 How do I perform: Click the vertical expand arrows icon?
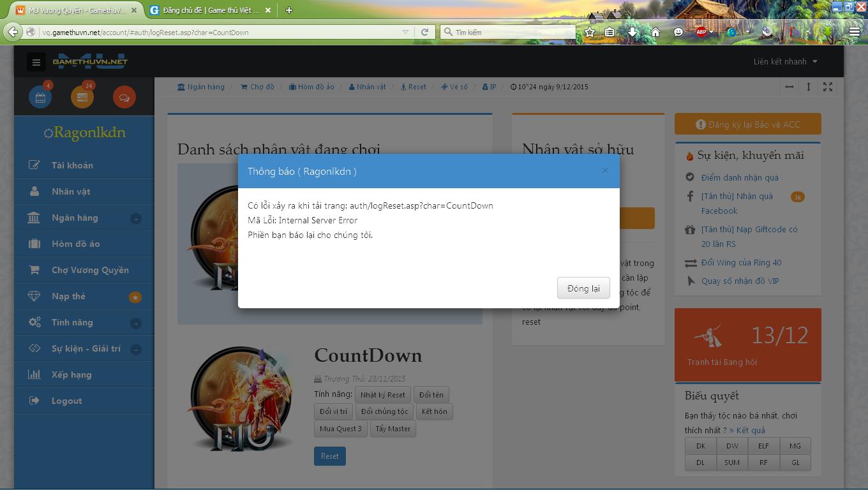click(809, 87)
